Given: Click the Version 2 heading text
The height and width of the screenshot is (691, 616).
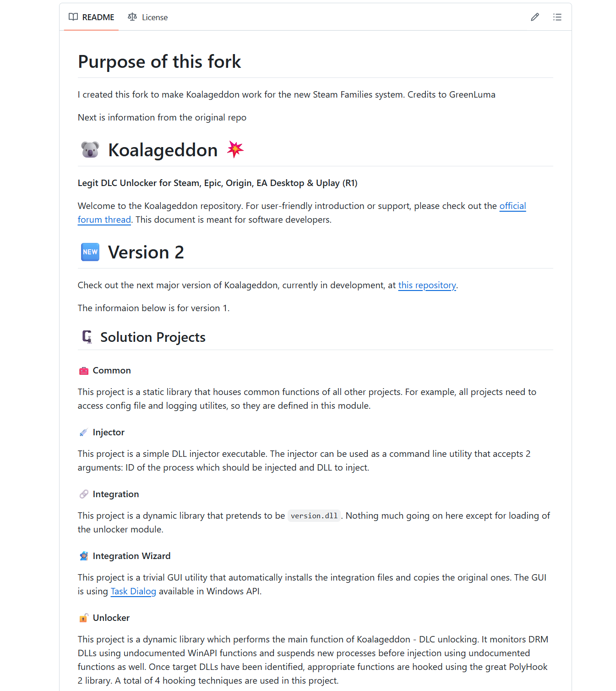Looking at the screenshot, I should (146, 252).
